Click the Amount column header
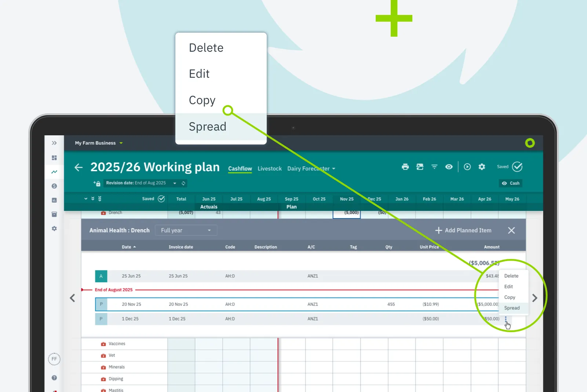Image resolution: width=587 pixels, height=392 pixels. (x=492, y=247)
